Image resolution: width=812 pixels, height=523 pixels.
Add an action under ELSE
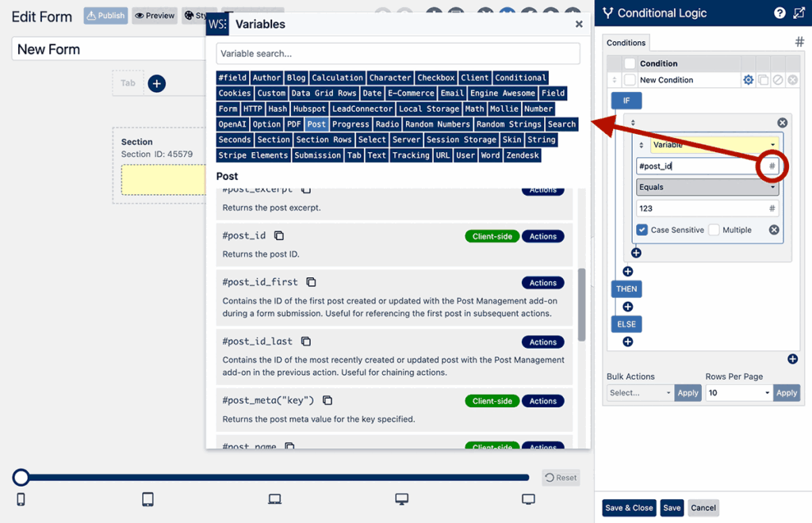point(628,342)
